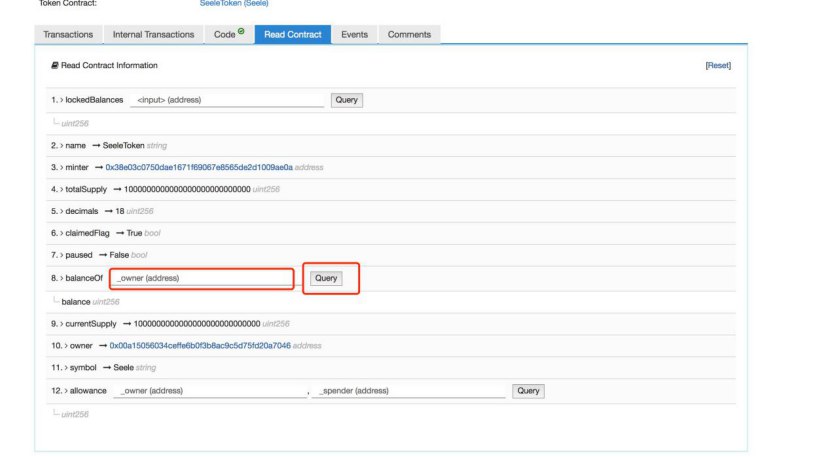
Task: Open the SeeleToken (Seele) token contract link
Action: point(234,3)
